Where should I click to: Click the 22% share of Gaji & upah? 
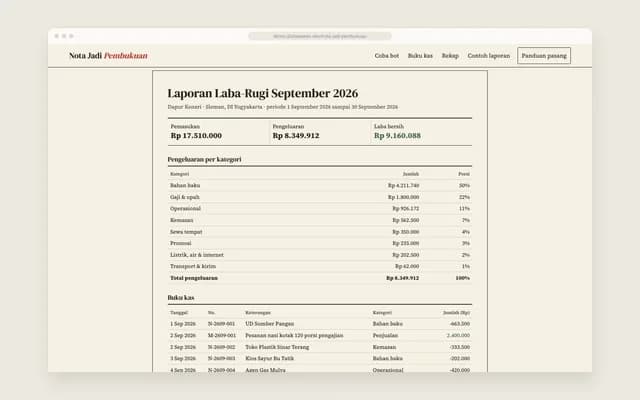464,197
